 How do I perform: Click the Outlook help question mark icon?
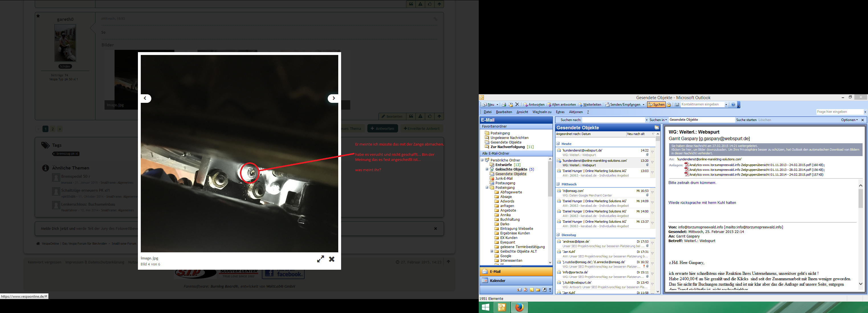[x=733, y=105]
